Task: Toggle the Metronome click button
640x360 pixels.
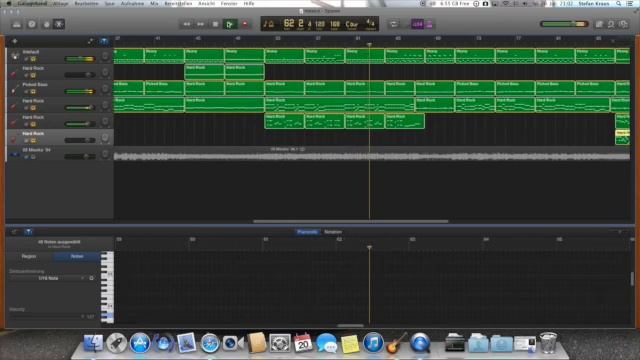Action: [429, 24]
